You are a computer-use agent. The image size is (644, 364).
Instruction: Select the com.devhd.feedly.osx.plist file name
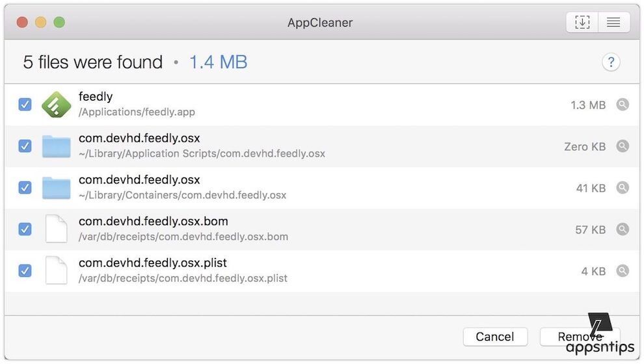click(x=153, y=263)
